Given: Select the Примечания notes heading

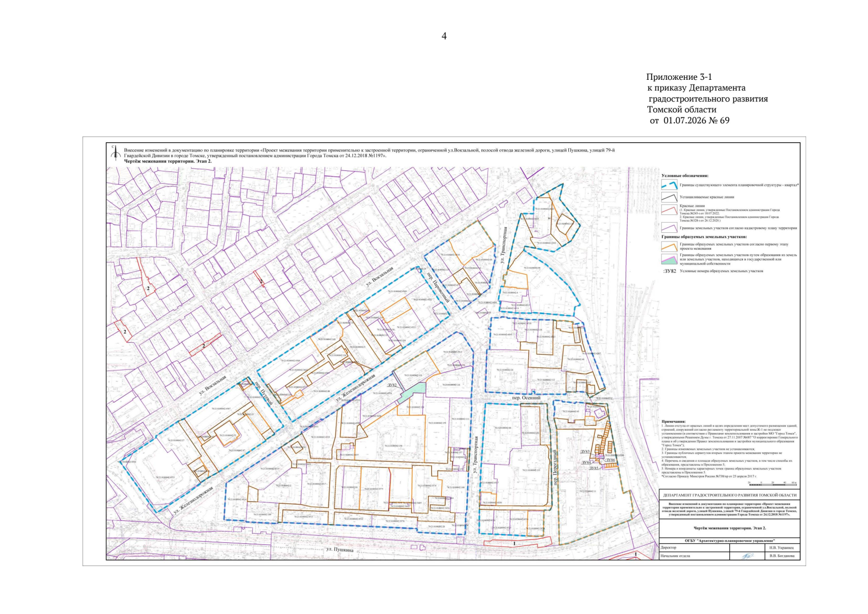Looking at the screenshot, I should click(673, 422).
